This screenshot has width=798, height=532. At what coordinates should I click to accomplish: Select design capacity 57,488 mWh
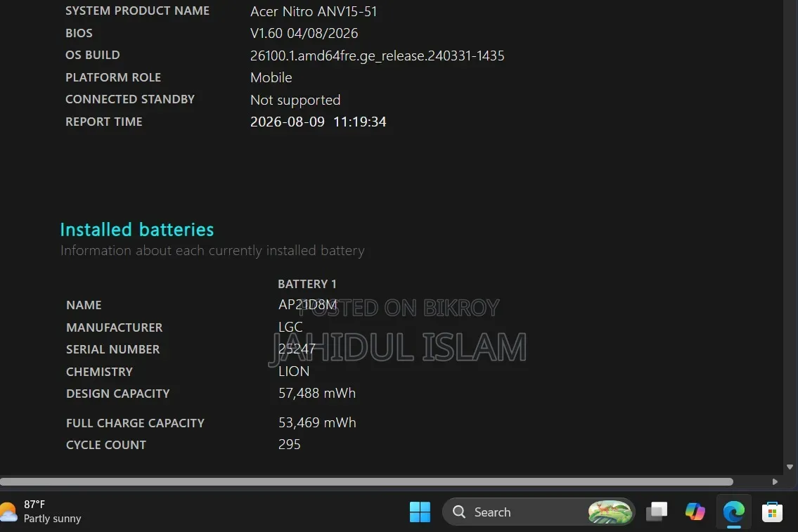[x=316, y=393]
